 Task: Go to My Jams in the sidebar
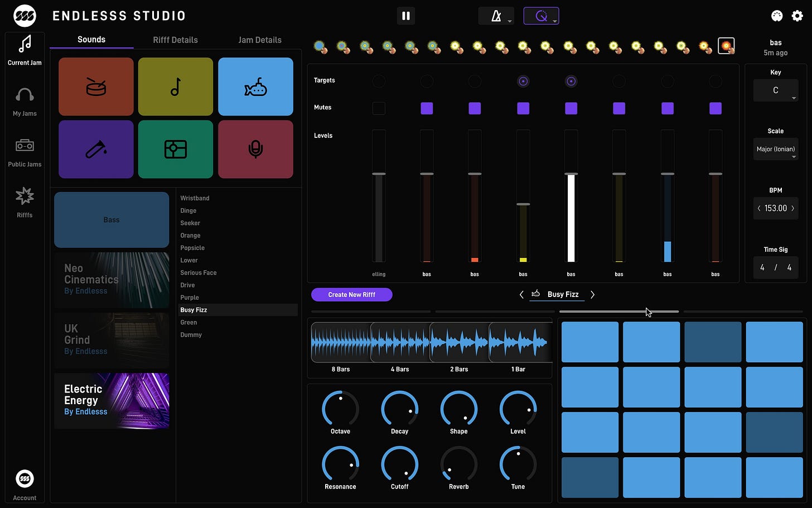tap(25, 102)
